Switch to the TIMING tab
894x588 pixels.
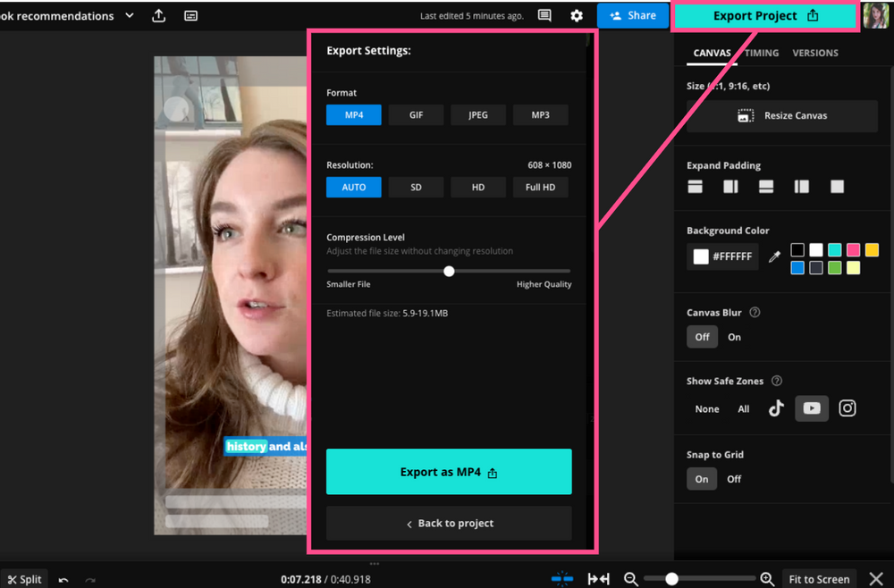coord(761,53)
